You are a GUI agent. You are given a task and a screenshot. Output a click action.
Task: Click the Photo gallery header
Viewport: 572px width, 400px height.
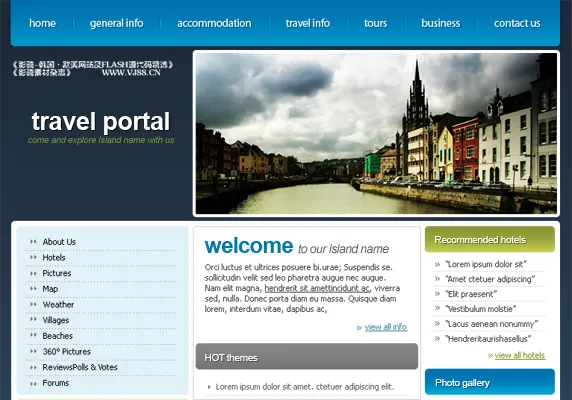pyautogui.click(x=490, y=382)
